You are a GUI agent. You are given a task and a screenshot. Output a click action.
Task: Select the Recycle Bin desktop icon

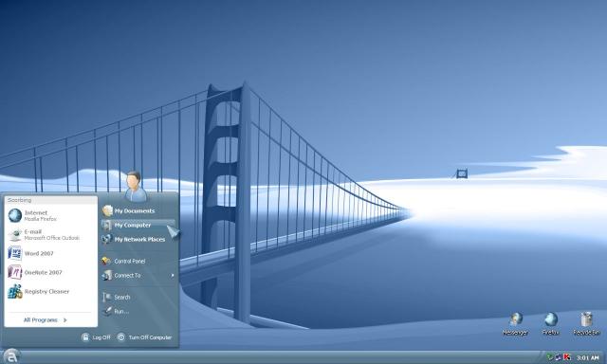[x=586, y=324]
